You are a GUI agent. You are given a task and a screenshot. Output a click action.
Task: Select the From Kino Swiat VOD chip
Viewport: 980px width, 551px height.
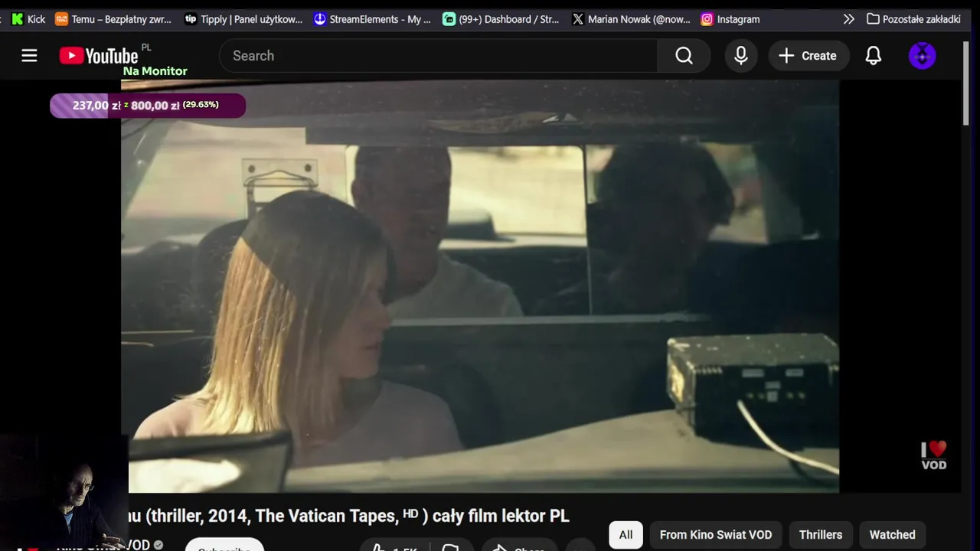716,535
